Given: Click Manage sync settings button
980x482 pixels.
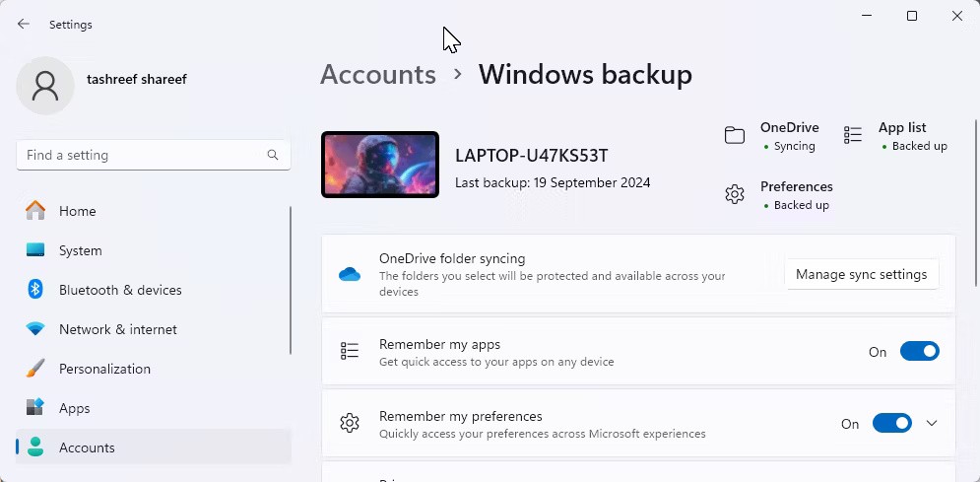Looking at the screenshot, I should 861,274.
